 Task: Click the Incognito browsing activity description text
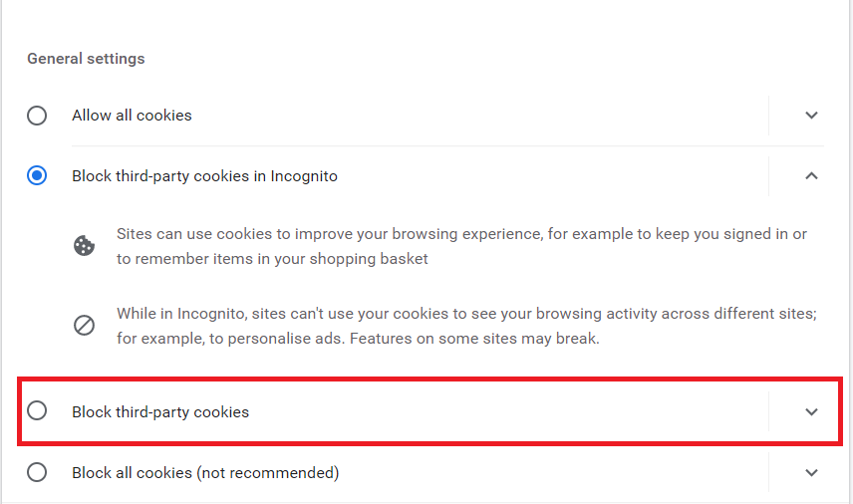point(466,326)
